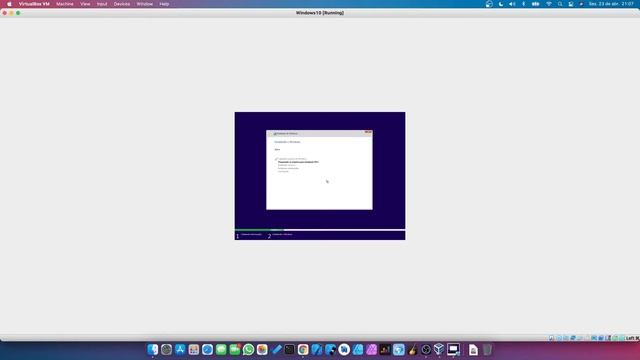This screenshot has height=360, width=640.
Task: Open the View menu
Action: (x=85, y=4)
